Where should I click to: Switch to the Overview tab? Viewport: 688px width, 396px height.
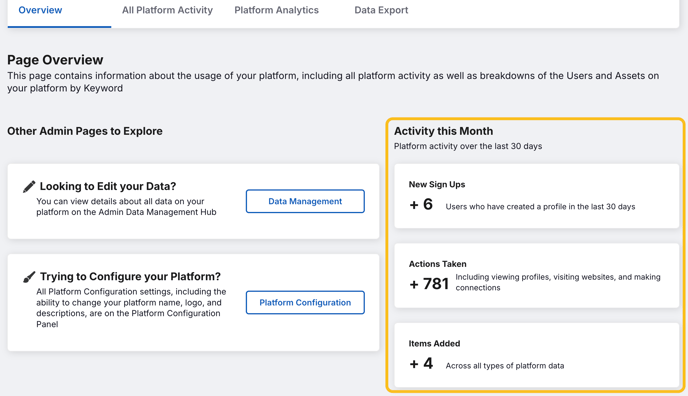[x=40, y=10]
